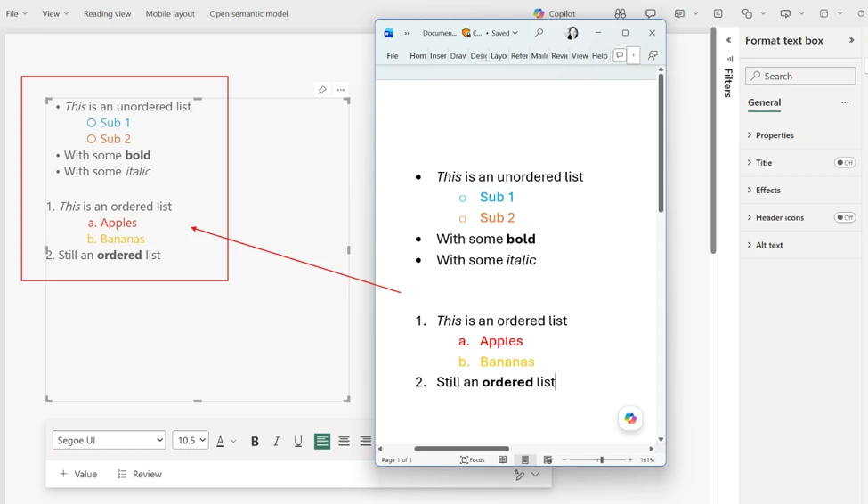Screen dimensions: 868x504
Task: Click the binoculars explore icon
Action: tap(620, 13)
